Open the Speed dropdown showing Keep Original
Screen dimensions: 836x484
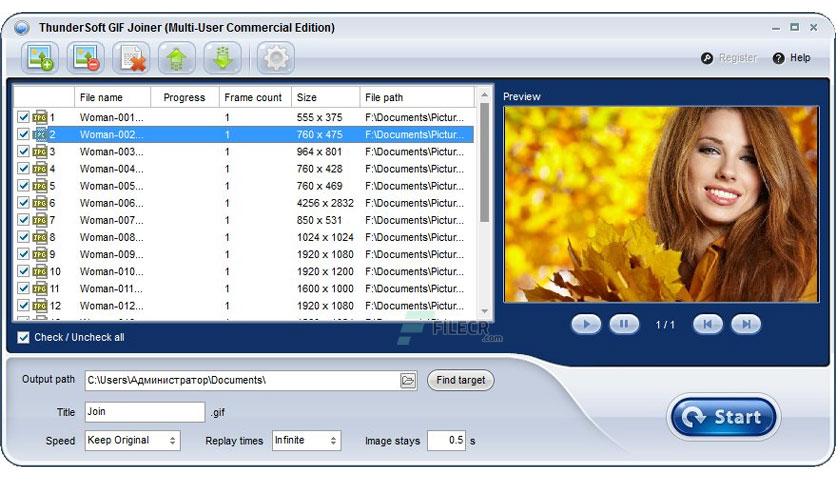click(x=132, y=440)
